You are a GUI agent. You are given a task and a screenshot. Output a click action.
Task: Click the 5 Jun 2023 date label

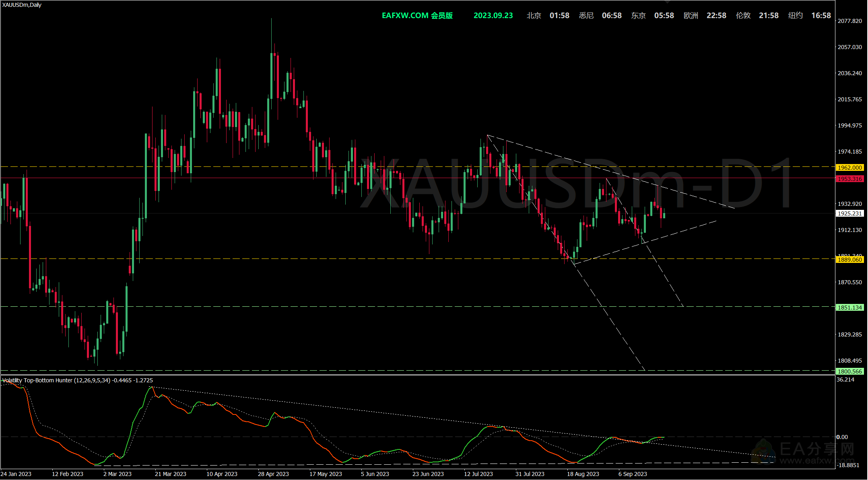point(375,474)
